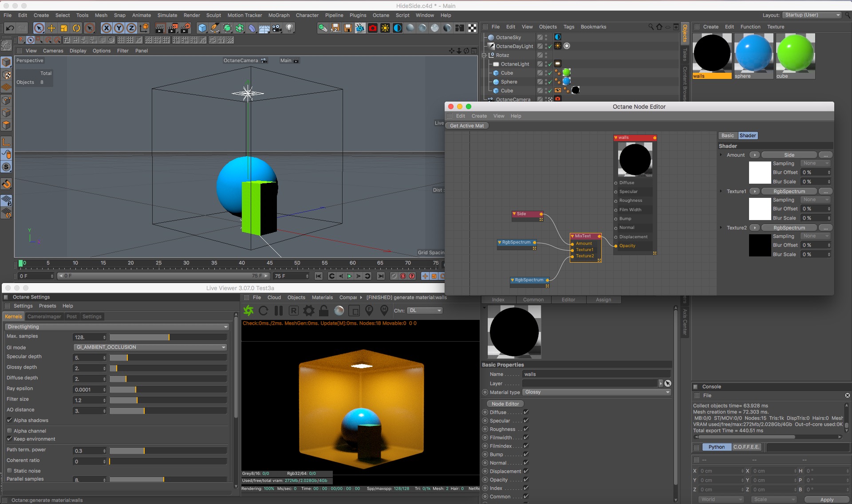The height and width of the screenshot is (504, 852).
Task: Expand the Chn DL channel dropdown
Action: click(425, 311)
